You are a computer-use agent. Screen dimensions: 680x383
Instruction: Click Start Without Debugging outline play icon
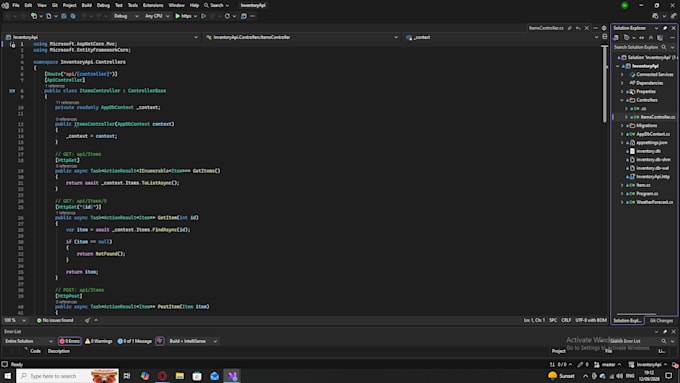[203, 16]
